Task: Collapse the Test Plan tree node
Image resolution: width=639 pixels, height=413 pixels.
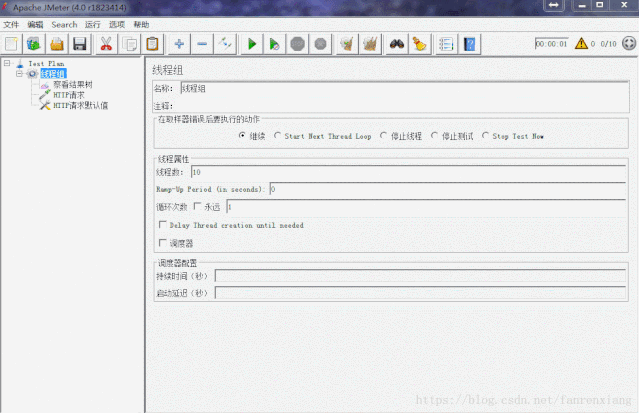Action: [x=7, y=63]
